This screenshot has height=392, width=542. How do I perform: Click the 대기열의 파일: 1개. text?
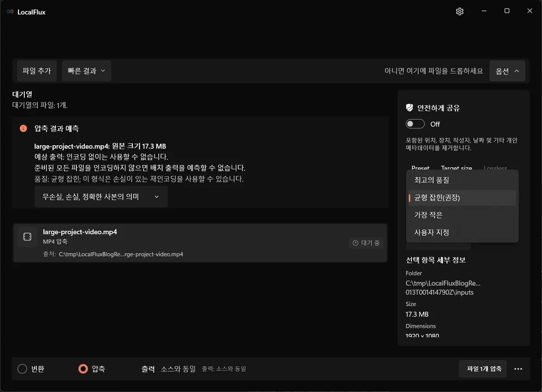[40, 105]
